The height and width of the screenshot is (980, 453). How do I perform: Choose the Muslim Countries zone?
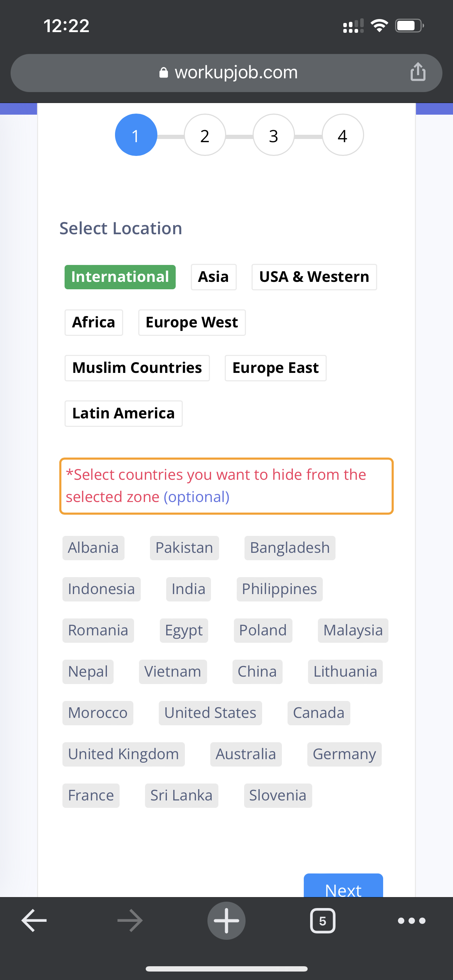(137, 368)
